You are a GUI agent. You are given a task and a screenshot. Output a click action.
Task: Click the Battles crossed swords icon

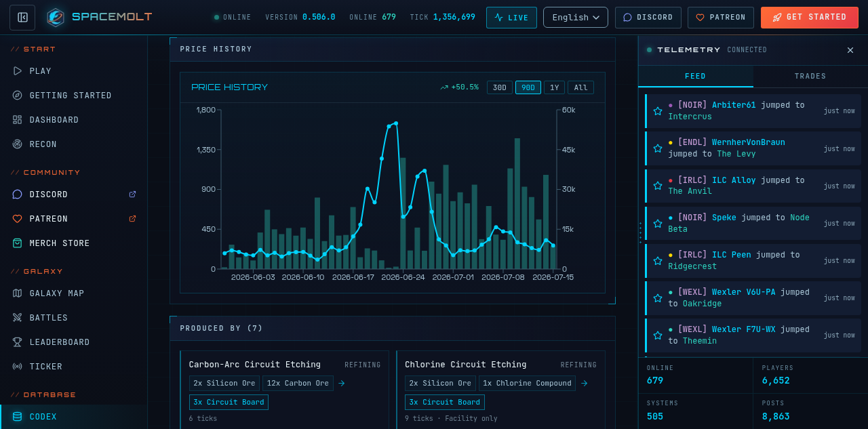pos(17,318)
